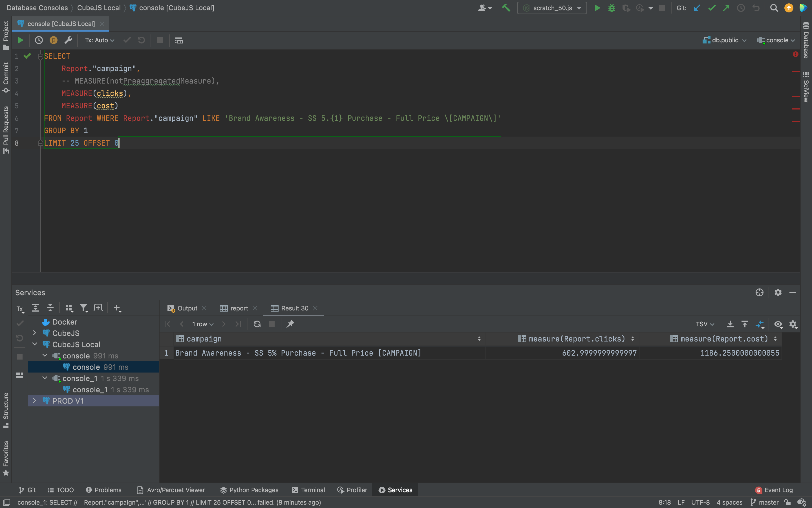812x508 pixels.
Task: Hide the Services panel minimize icon
Action: tap(793, 292)
